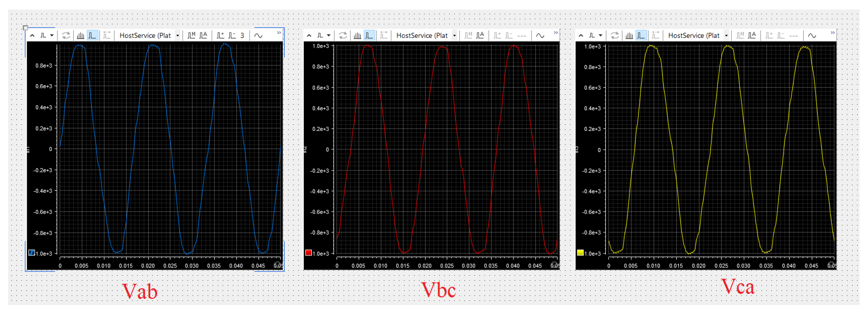Click manual trigger icon in Vab scope
This screenshot has height=314, width=868.
(x=191, y=35)
